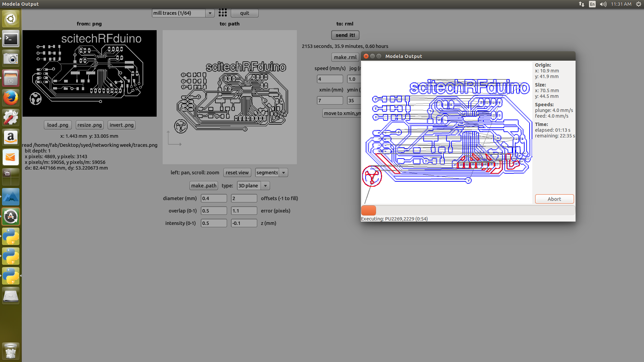The height and width of the screenshot is (362, 644).
Task: Open the Software Updater icon in the dock
Action: (x=11, y=217)
